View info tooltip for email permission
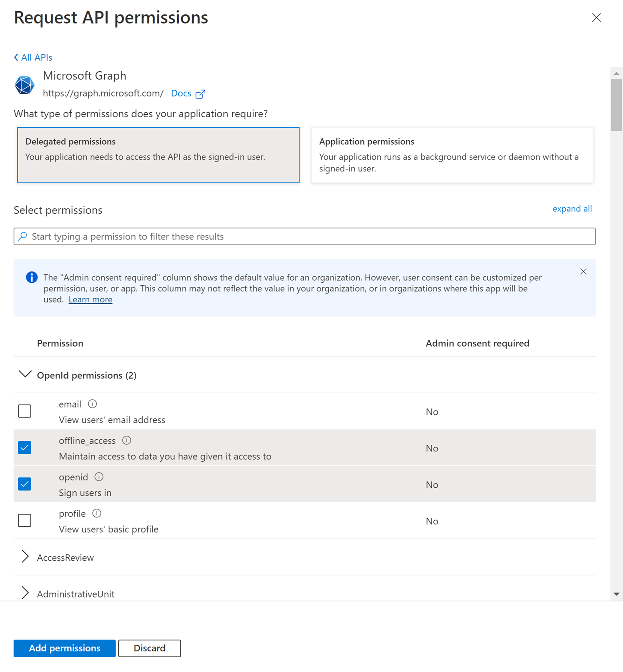This screenshot has height=672, width=623. tap(93, 403)
